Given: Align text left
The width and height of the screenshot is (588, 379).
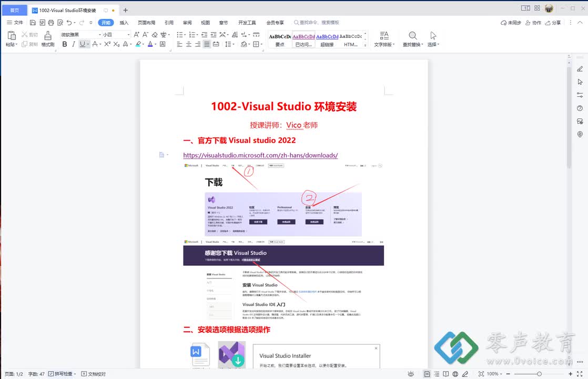Looking at the screenshot, I should [180, 44].
